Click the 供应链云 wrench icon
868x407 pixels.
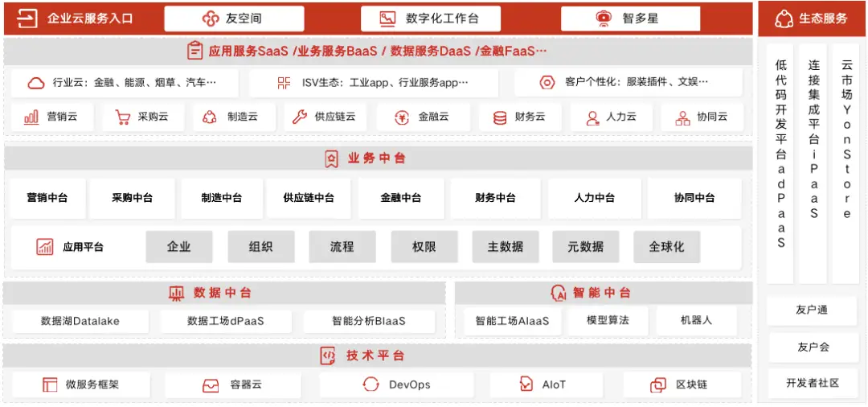coord(300,117)
